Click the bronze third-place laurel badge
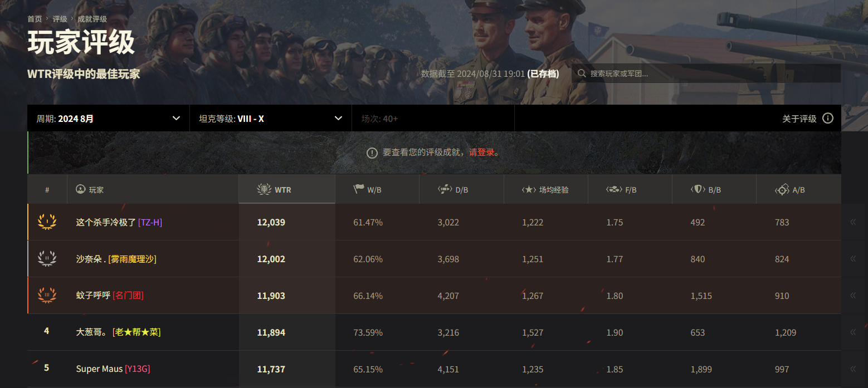 tap(47, 296)
